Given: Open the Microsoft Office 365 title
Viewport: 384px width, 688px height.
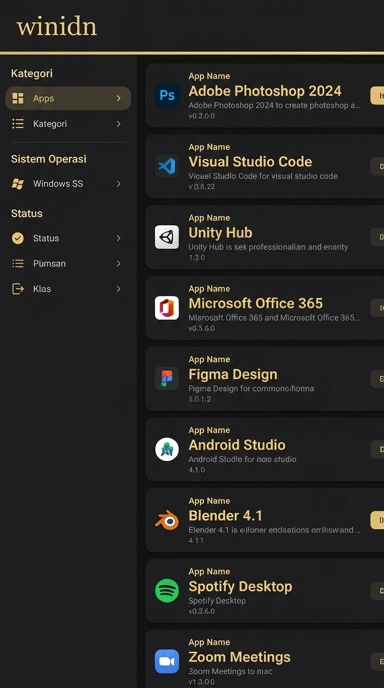Looking at the screenshot, I should click(x=255, y=303).
